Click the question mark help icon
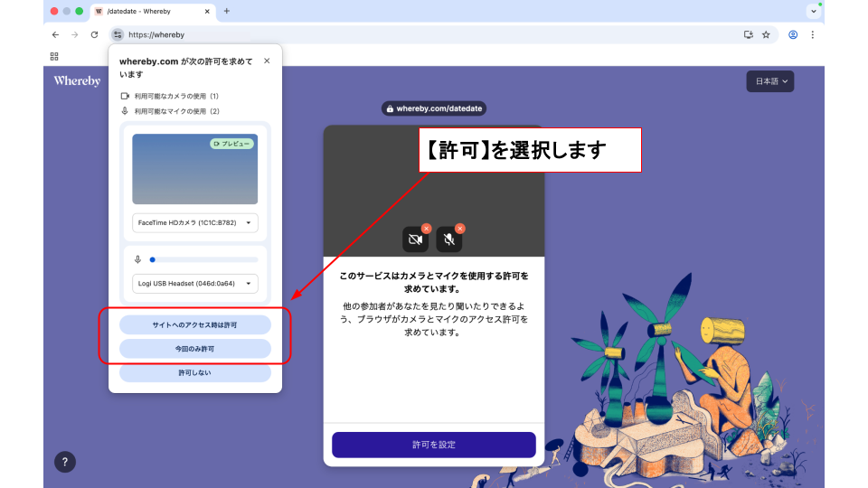 tap(64, 462)
